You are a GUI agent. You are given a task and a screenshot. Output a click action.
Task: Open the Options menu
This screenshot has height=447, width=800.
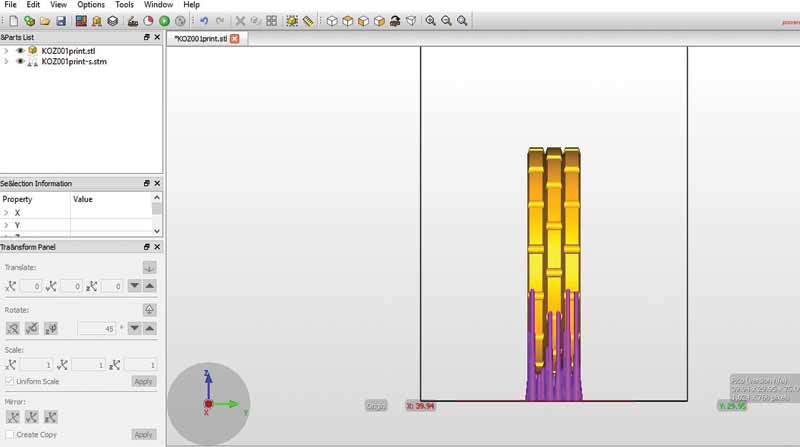(91, 5)
